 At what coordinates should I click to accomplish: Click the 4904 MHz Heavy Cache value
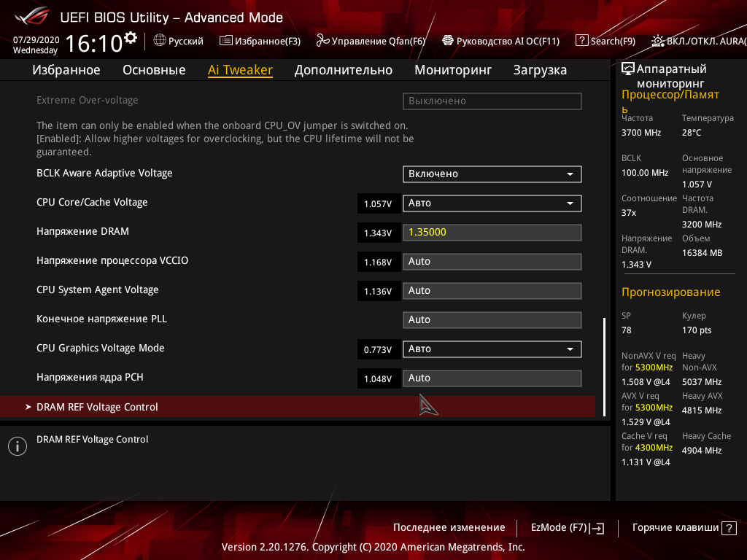pyautogui.click(x=702, y=451)
